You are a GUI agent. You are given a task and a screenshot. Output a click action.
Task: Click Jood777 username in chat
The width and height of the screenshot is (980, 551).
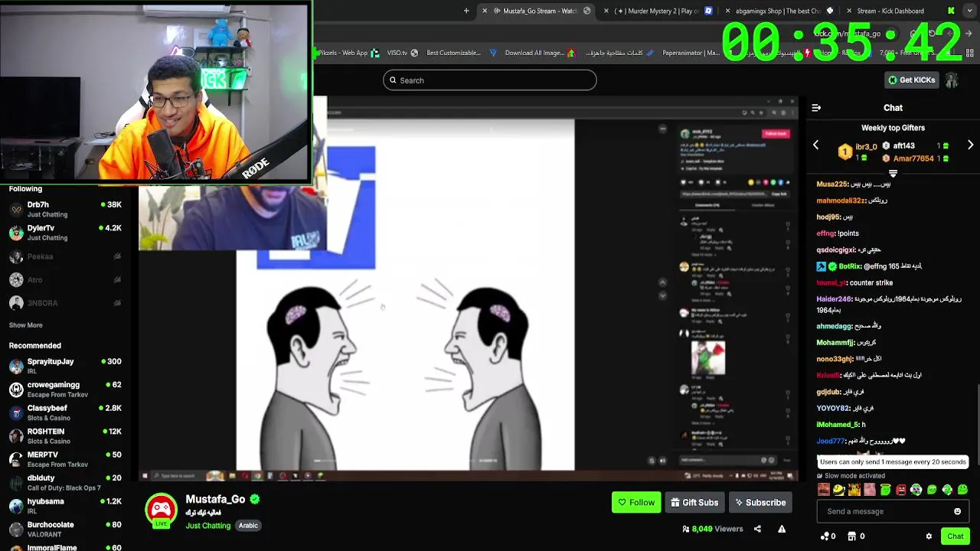tap(831, 442)
